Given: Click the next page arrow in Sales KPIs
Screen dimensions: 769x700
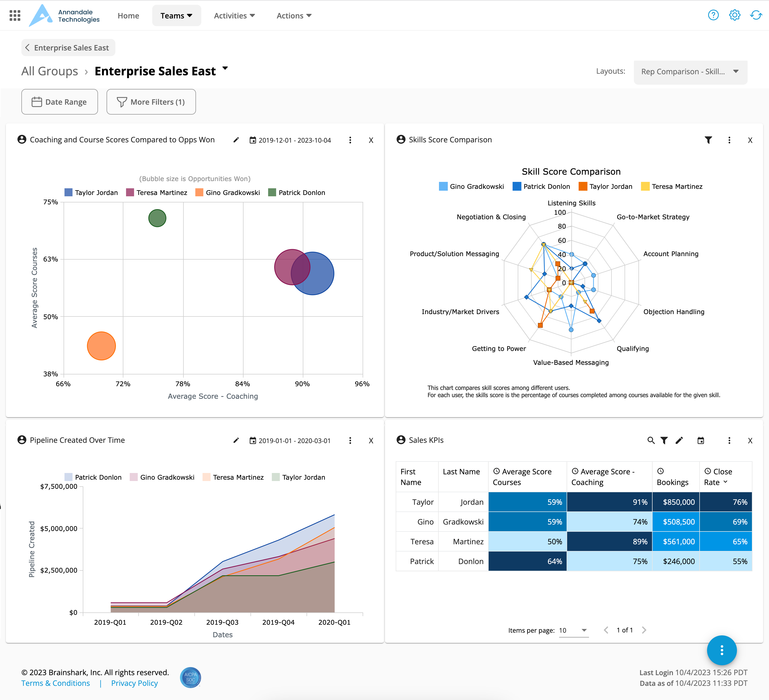Looking at the screenshot, I should click(x=644, y=630).
